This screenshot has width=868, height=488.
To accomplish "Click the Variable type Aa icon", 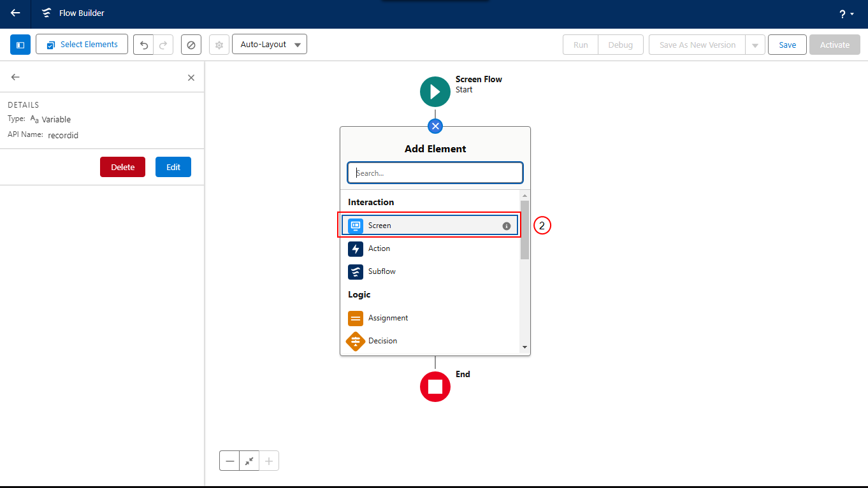I will tap(34, 119).
